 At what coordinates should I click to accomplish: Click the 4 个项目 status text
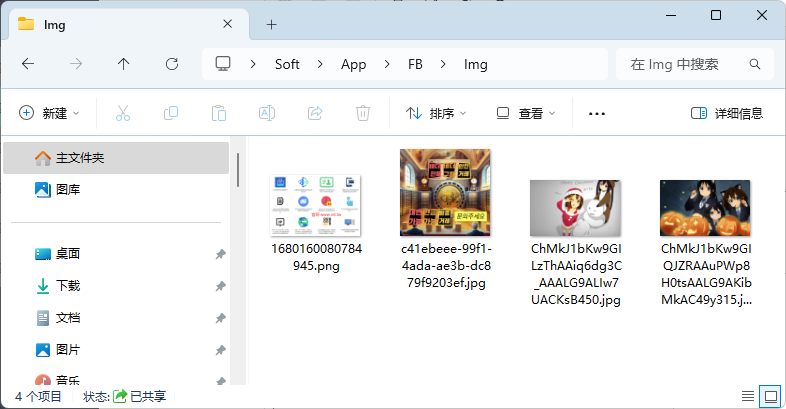(39, 396)
